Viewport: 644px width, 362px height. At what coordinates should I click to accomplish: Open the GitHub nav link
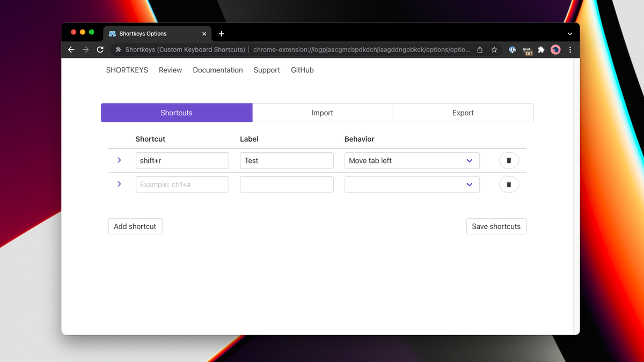click(302, 70)
